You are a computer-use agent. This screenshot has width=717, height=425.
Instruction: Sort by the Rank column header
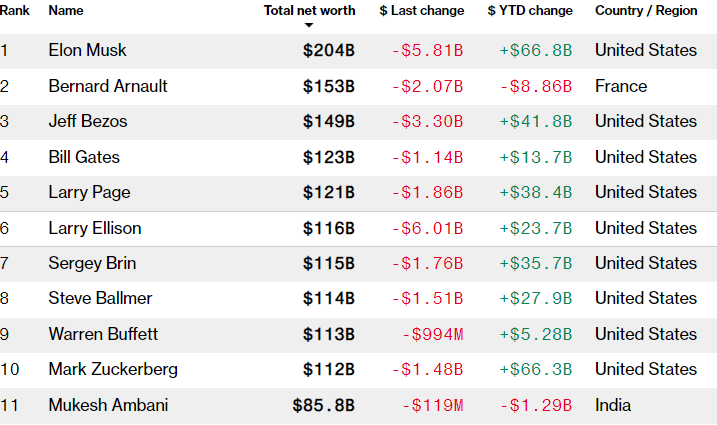tap(12, 10)
